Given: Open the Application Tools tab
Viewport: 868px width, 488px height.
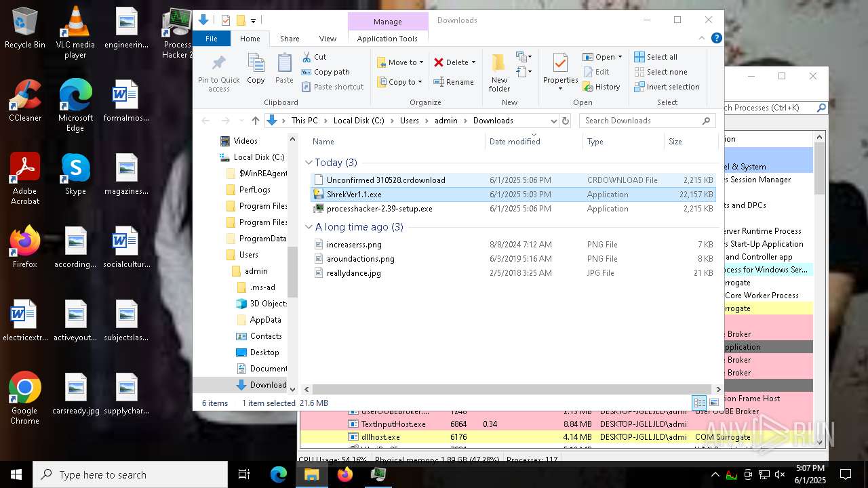Looking at the screenshot, I should (x=387, y=39).
